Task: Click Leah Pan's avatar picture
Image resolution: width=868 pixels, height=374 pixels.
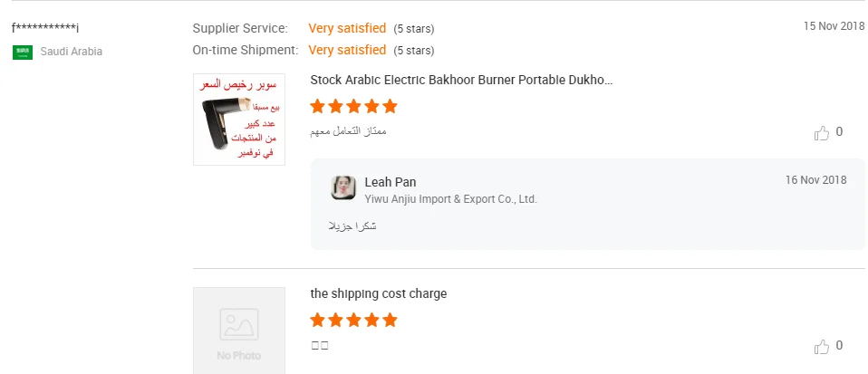Action: tap(343, 187)
